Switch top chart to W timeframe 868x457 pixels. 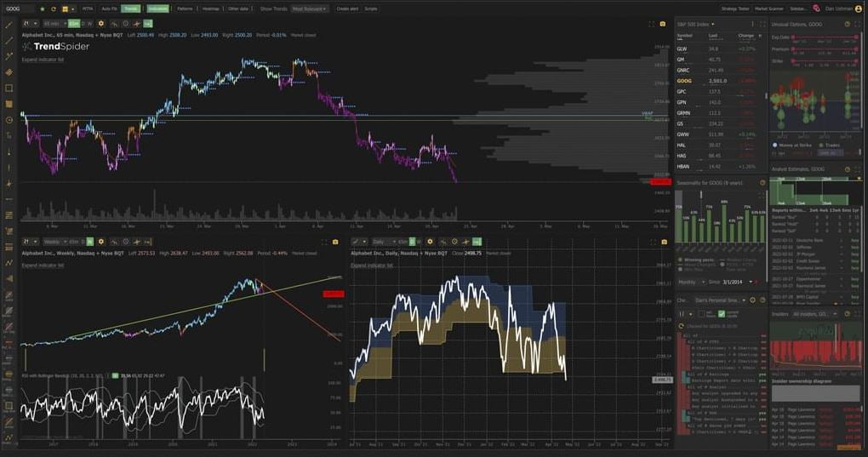coord(90,24)
